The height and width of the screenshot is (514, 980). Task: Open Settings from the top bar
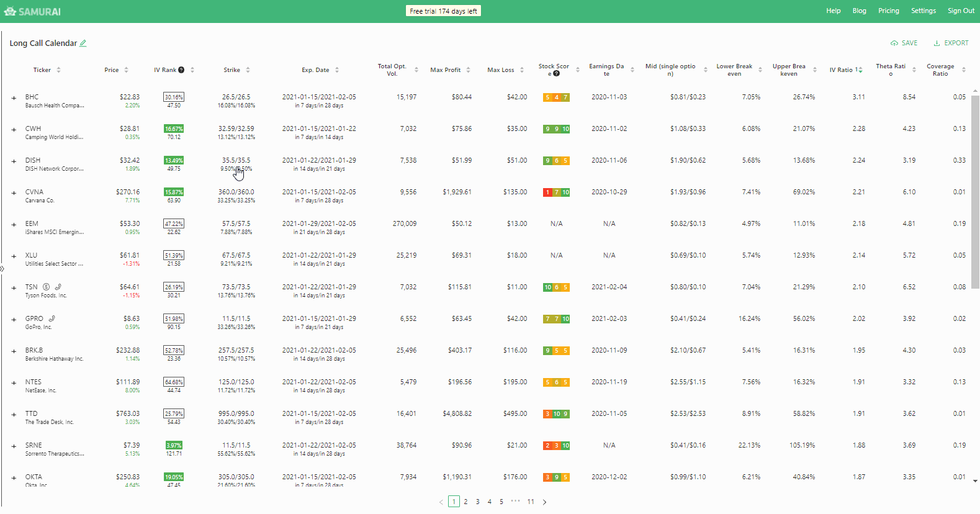point(924,11)
